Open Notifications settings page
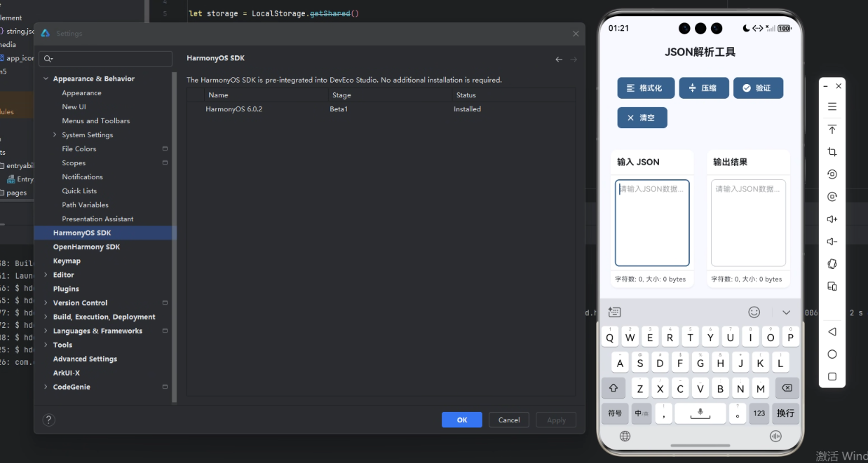The image size is (868, 463). (x=82, y=177)
